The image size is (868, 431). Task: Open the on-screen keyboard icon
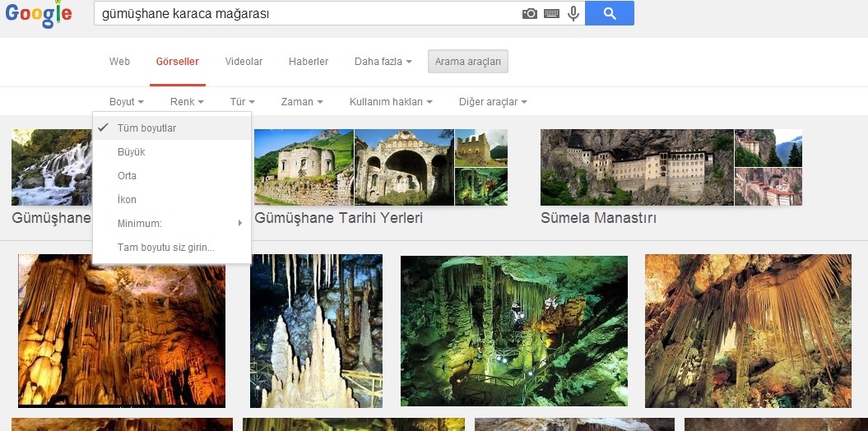[x=551, y=13]
